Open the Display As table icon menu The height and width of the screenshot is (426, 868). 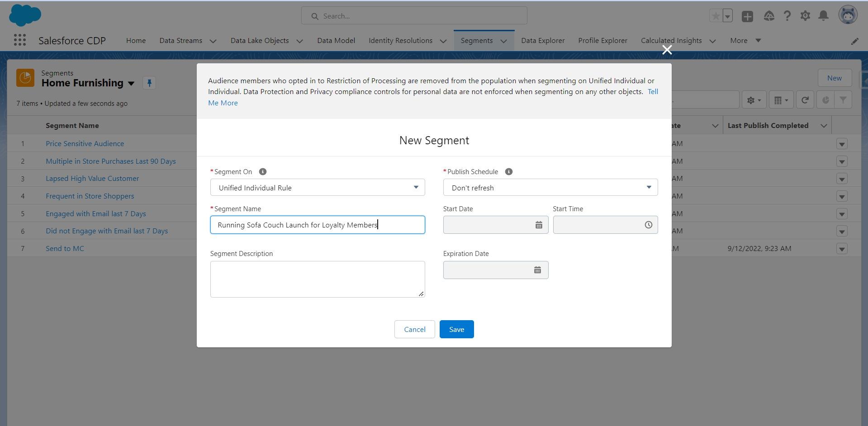(x=781, y=100)
